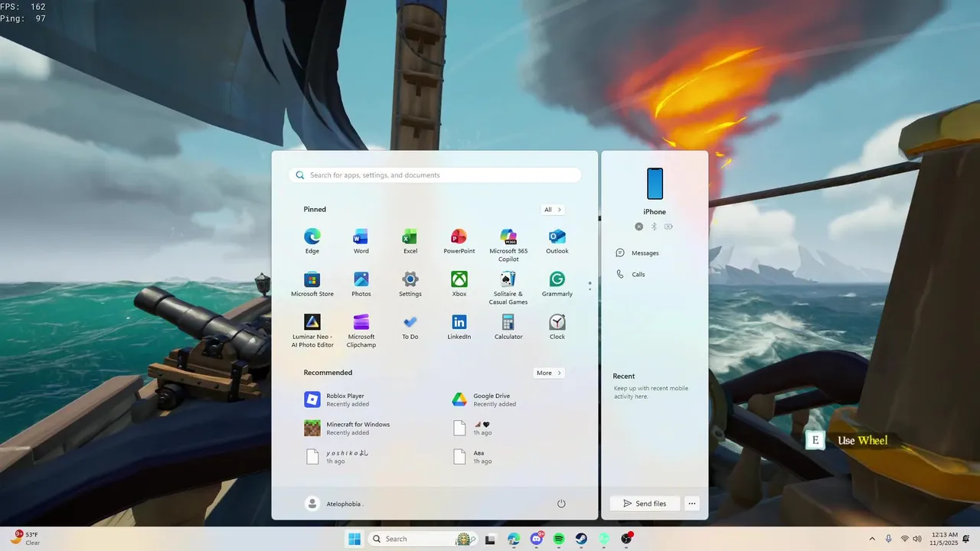Open the Wi-Fi and volume quick settings

click(x=912, y=539)
